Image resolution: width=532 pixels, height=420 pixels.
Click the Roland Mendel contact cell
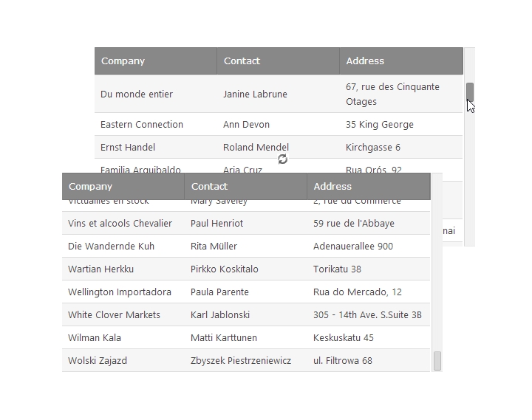[279, 147]
